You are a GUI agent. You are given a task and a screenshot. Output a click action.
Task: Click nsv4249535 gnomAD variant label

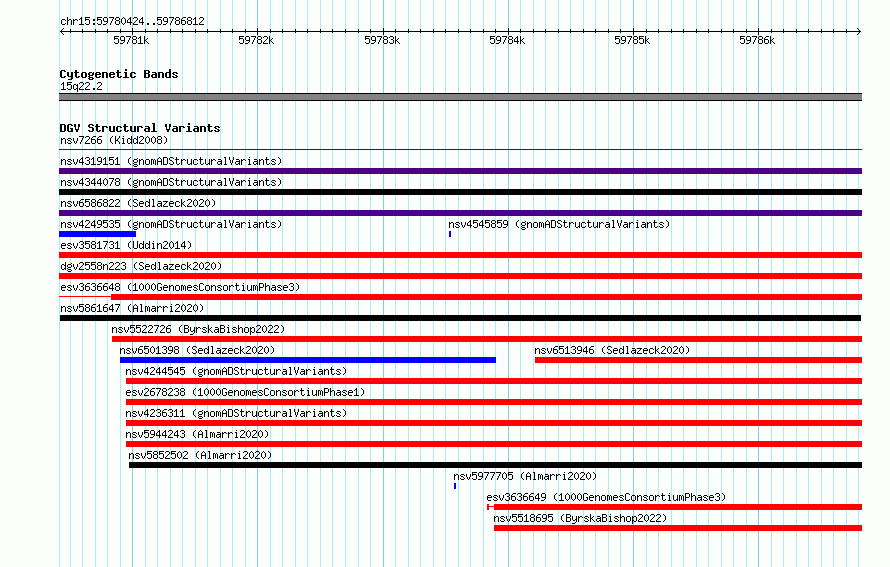171,224
